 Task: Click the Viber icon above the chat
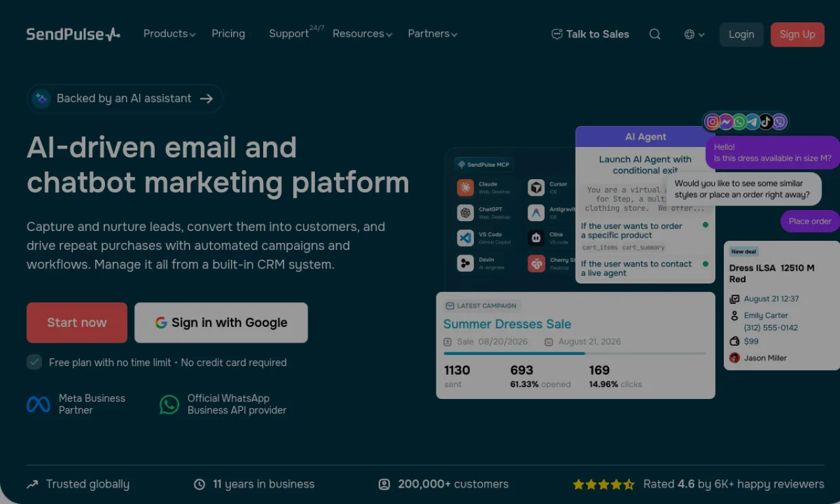click(780, 122)
